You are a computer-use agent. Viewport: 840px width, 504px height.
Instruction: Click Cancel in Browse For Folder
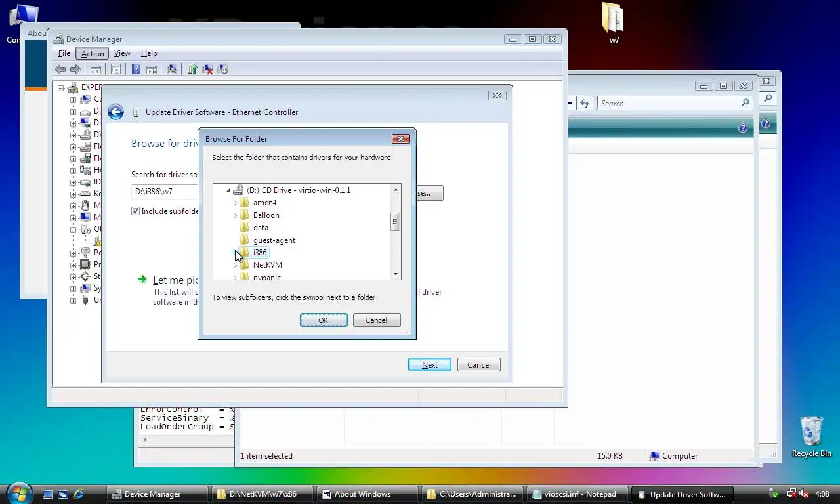(x=377, y=320)
